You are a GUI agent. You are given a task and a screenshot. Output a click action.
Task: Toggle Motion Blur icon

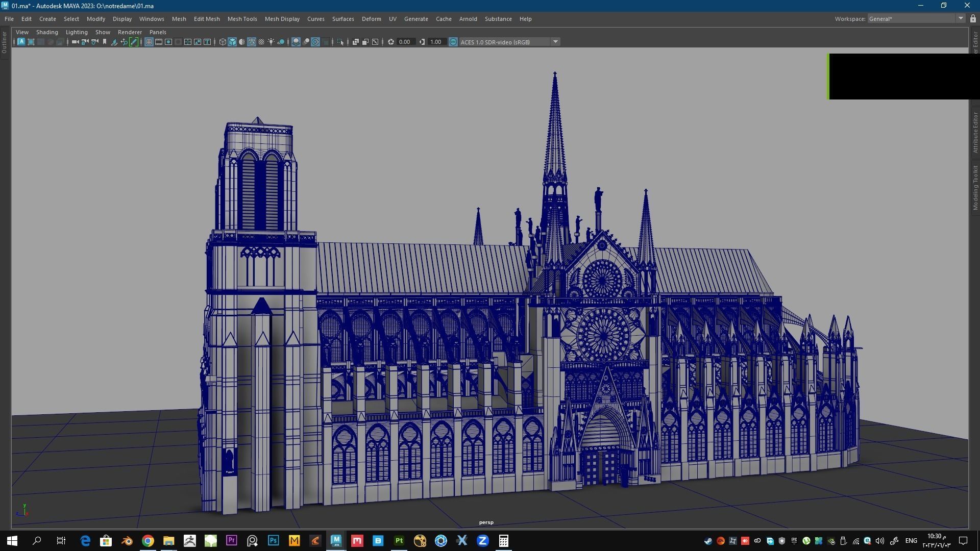(x=306, y=42)
